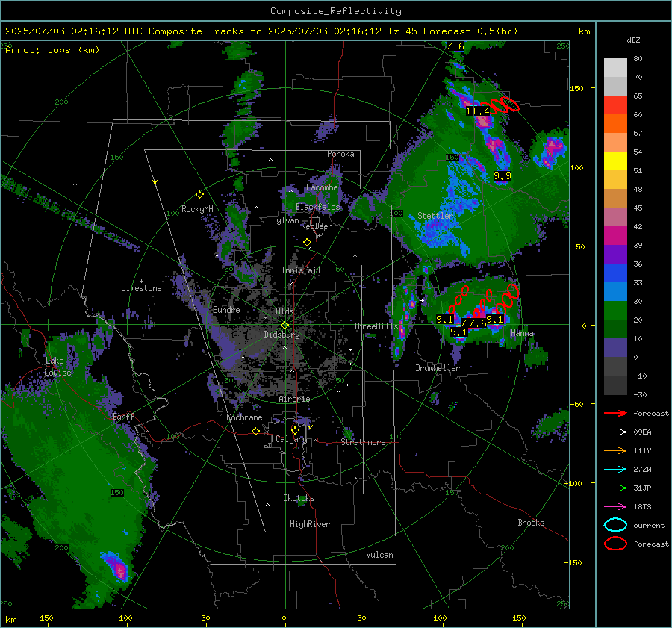Click the bright green dBZ swatch labeled 30

click(615, 311)
